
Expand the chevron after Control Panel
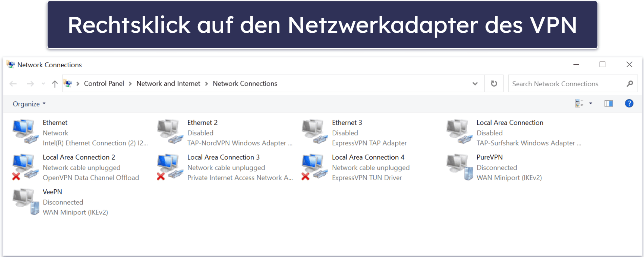point(130,84)
